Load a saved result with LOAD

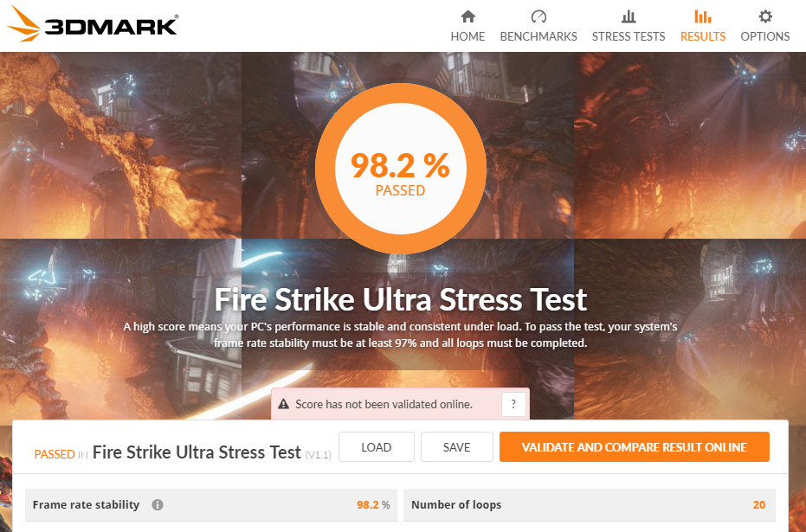pos(377,446)
